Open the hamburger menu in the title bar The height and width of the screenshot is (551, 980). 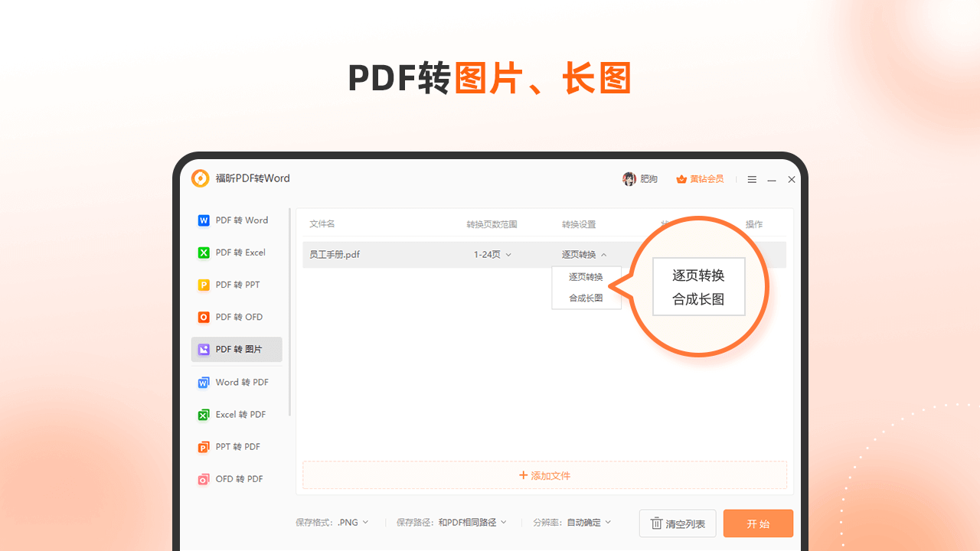752,180
